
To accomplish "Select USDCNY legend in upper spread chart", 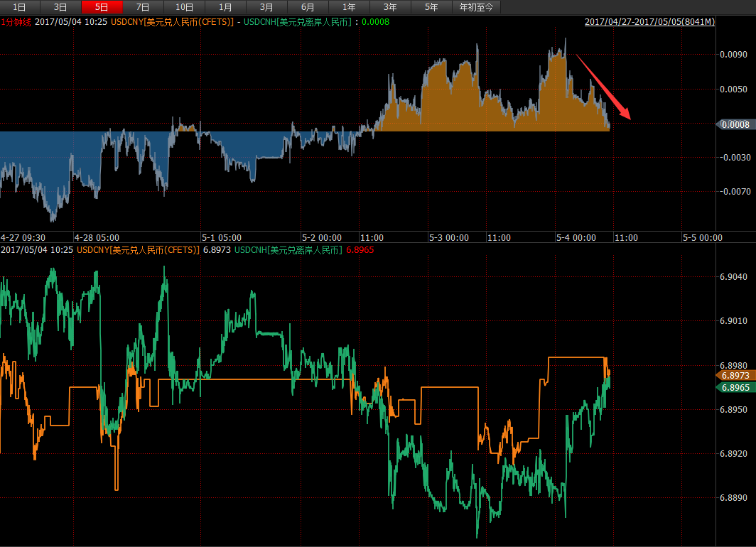I will (172, 22).
